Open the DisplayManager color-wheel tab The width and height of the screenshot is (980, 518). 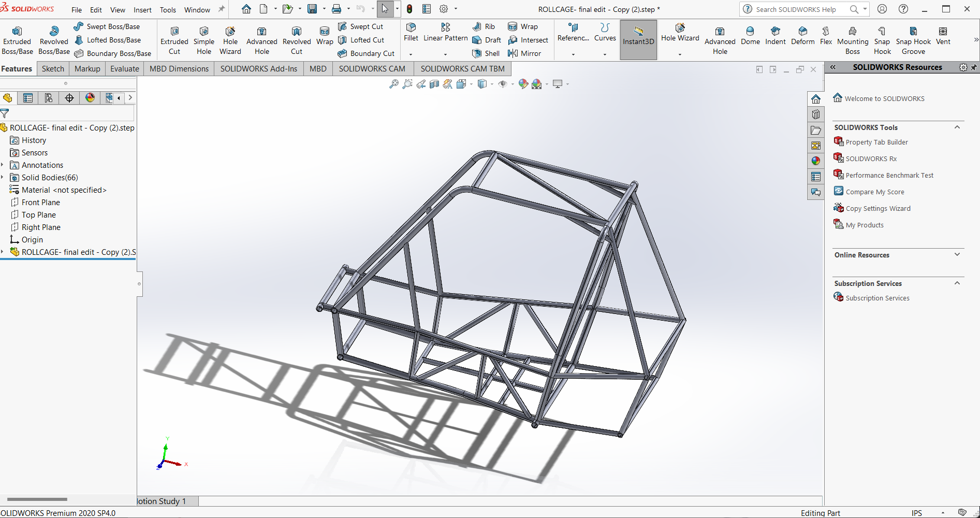(90, 98)
